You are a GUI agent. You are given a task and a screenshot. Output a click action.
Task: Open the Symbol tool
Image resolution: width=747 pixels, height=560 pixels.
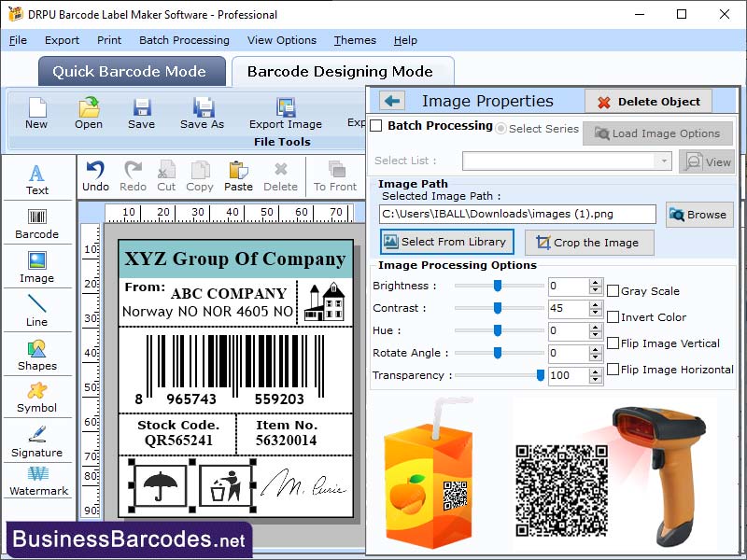(x=37, y=398)
